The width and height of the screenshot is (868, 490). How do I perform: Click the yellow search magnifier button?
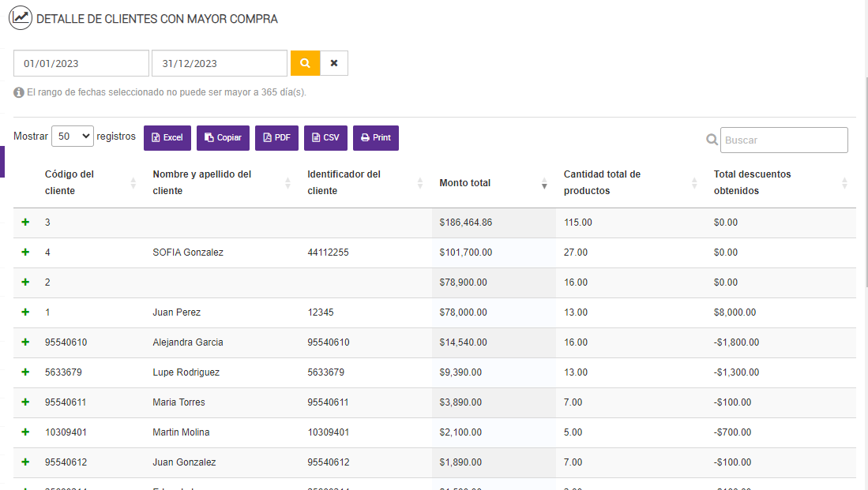(x=305, y=63)
